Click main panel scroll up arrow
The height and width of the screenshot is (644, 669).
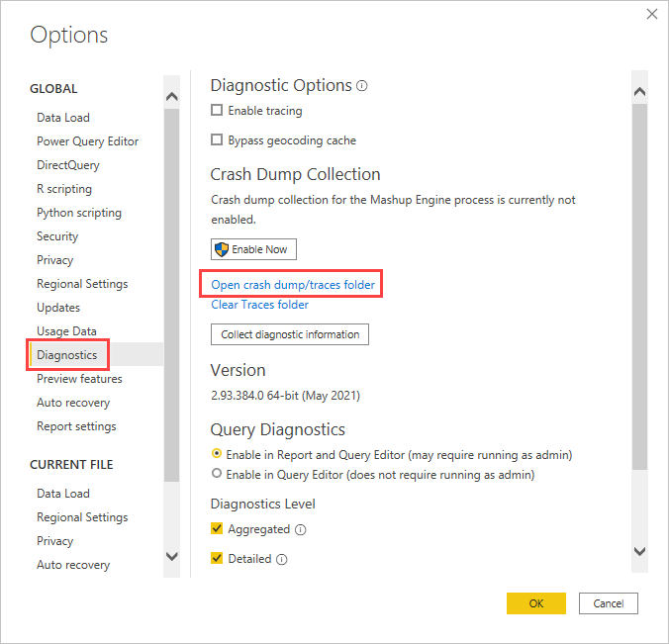point(638,92)
